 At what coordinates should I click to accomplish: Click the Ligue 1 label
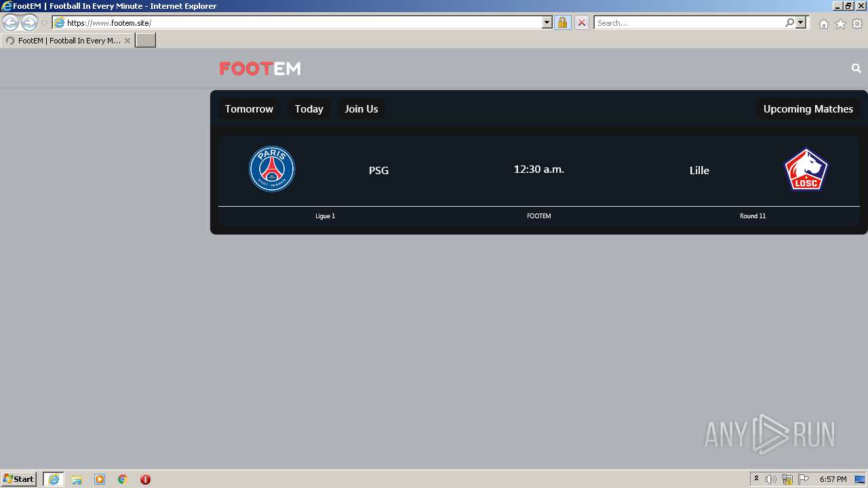(x=325, y=216)
